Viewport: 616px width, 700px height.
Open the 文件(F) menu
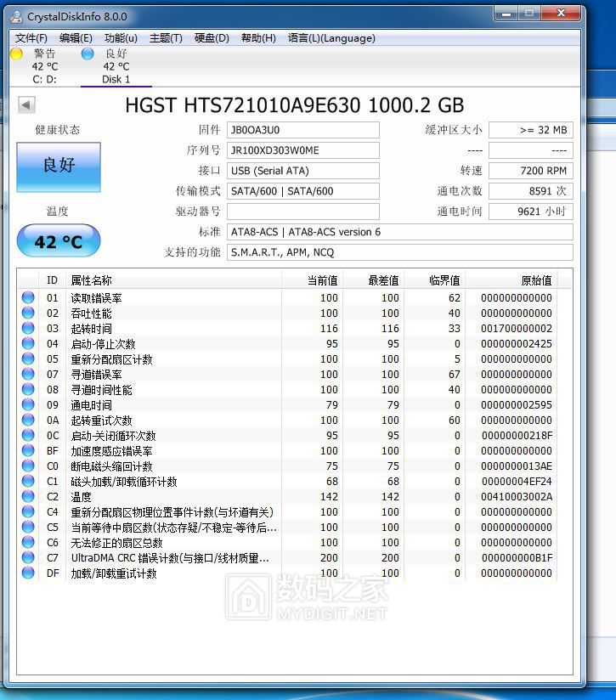click(31, 38)
